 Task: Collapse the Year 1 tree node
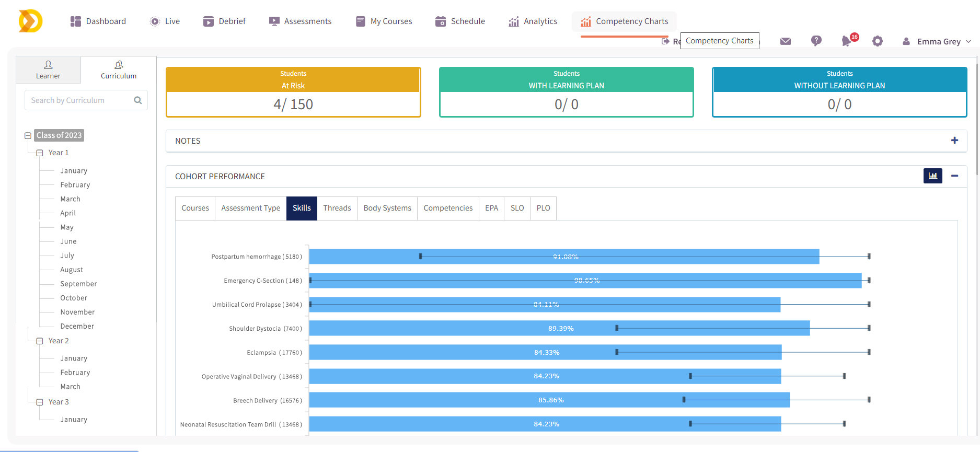(x=40, y=153)
